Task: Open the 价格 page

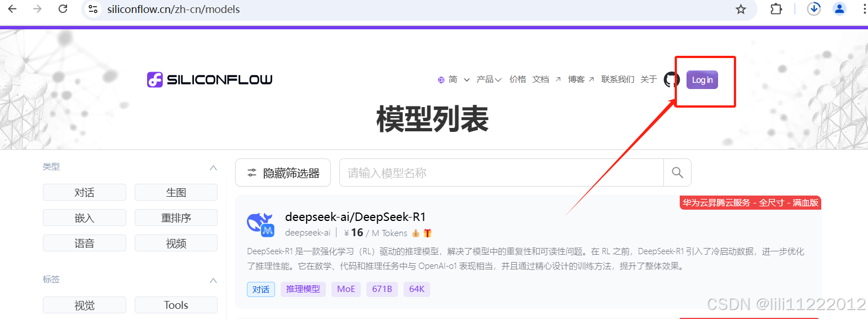Action: (517, 79)
